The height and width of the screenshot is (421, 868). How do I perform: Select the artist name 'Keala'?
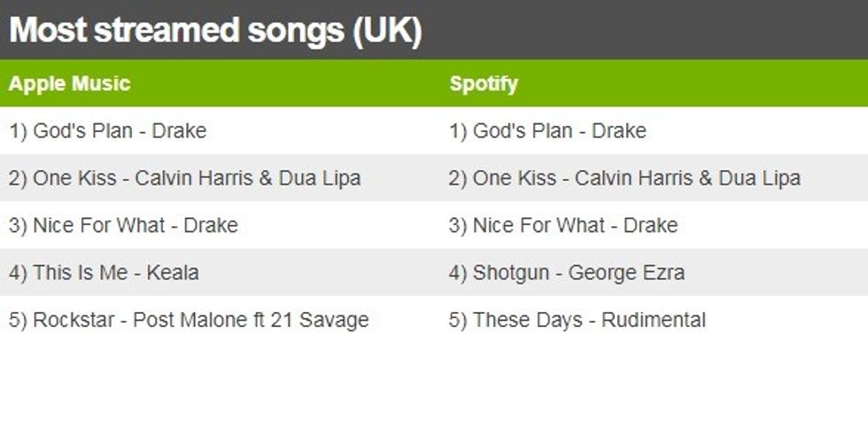pyautogui.click(x=172, y=273)
